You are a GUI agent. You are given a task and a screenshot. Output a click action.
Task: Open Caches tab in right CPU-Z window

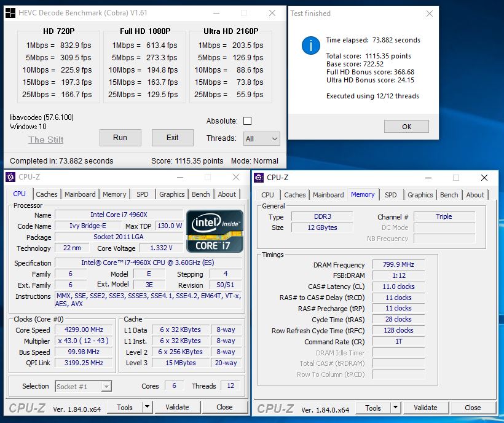click(x=295, y=195)
